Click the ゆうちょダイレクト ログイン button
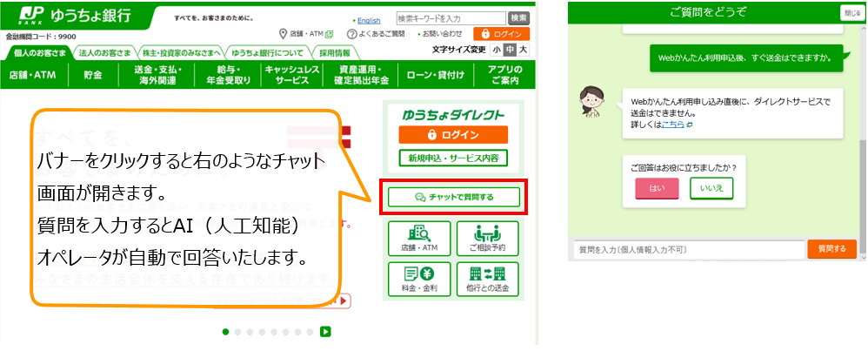The width and height of the screenshot is (868, 351). (453, 135)
